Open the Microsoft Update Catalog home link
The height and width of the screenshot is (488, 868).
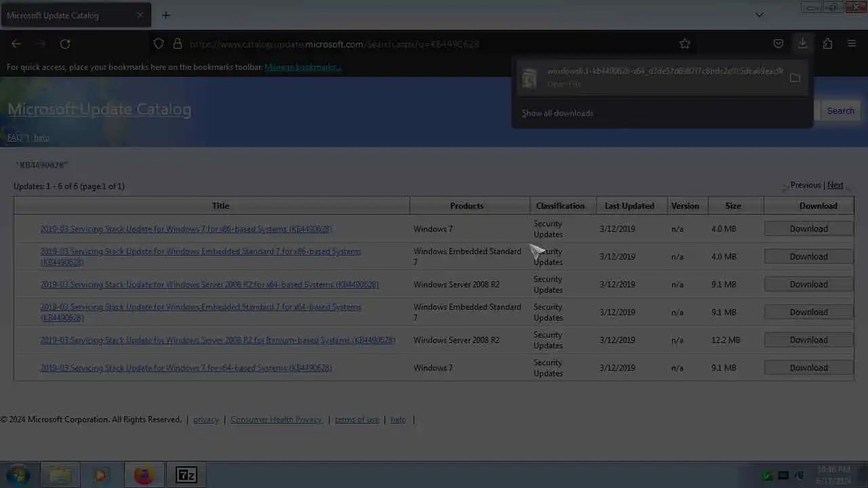click(x=100, y=109)
